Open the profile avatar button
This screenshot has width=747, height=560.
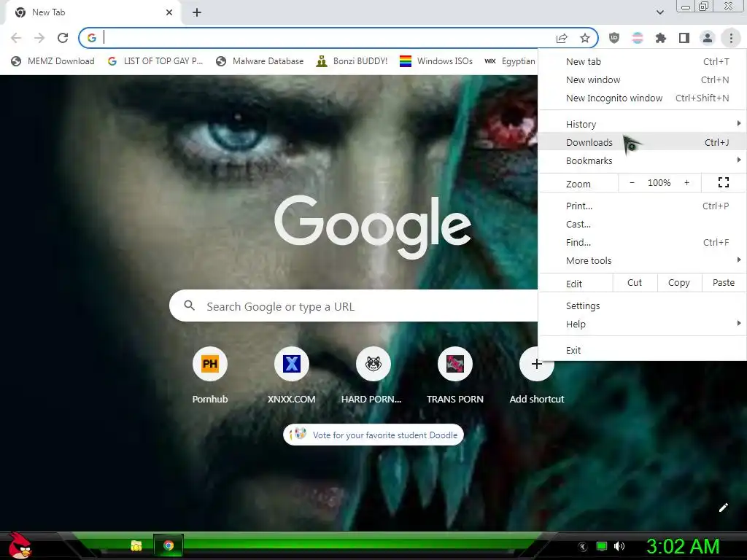[x=708, y=38]
